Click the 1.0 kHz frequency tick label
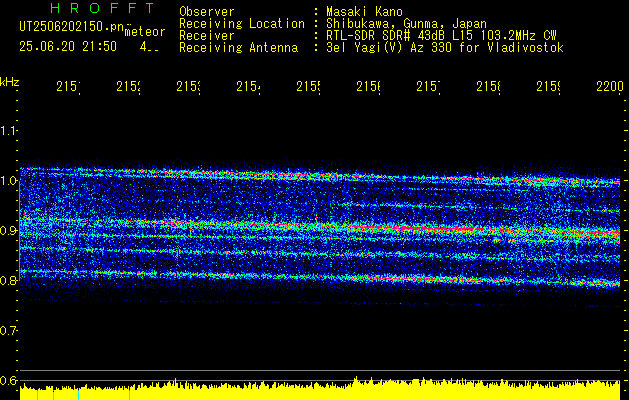This screenshot has width=629, height=400. [8, 181]
